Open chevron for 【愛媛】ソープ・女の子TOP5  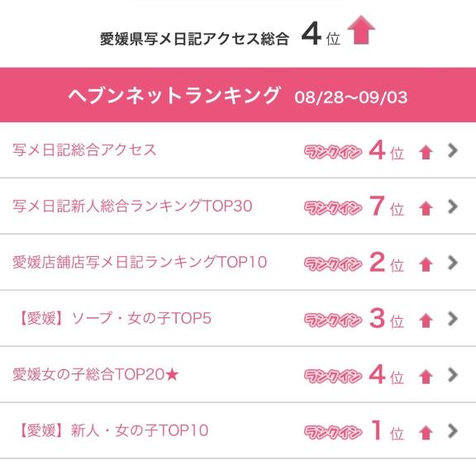(453, 319)
